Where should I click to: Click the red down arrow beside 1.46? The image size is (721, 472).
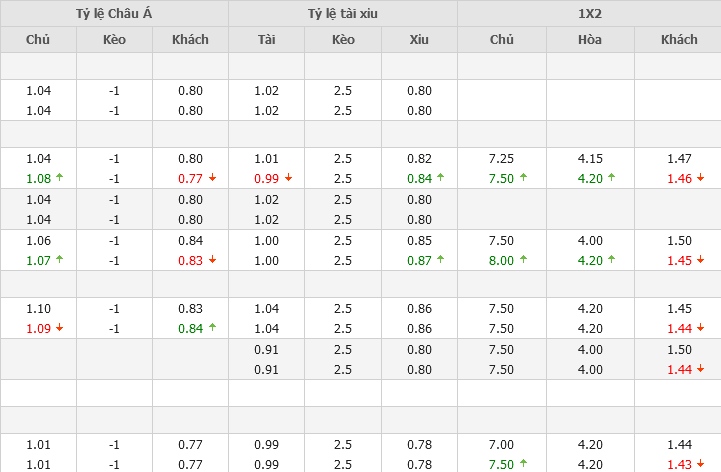click(x=701, y=178)
